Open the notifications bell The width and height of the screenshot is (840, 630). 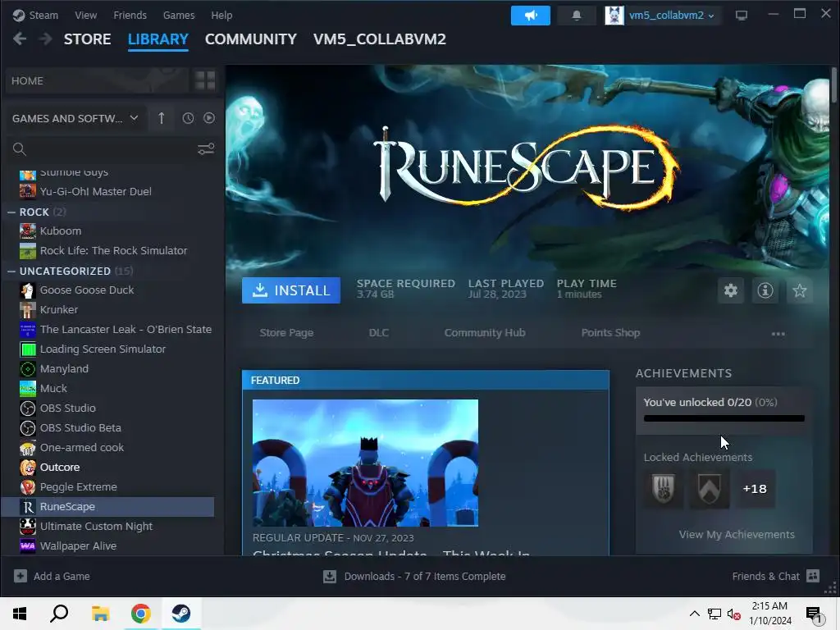[577, 15]
